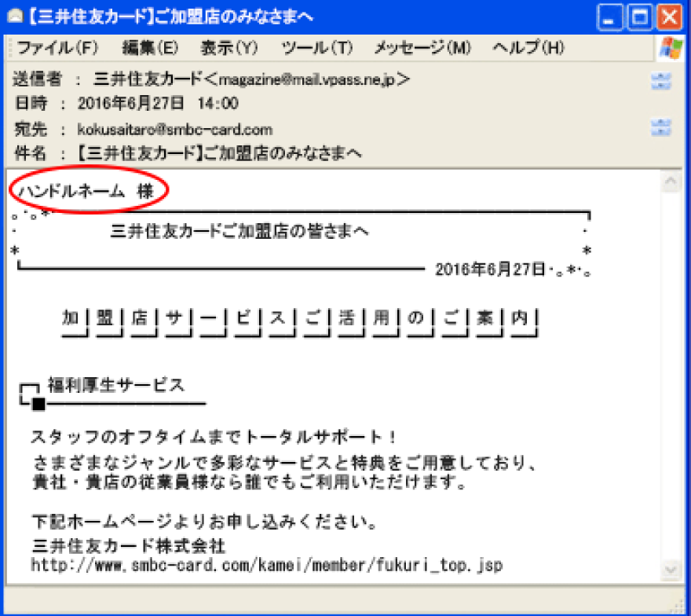Click the ハンドルネーム 様 greeting text

point(86,192)
